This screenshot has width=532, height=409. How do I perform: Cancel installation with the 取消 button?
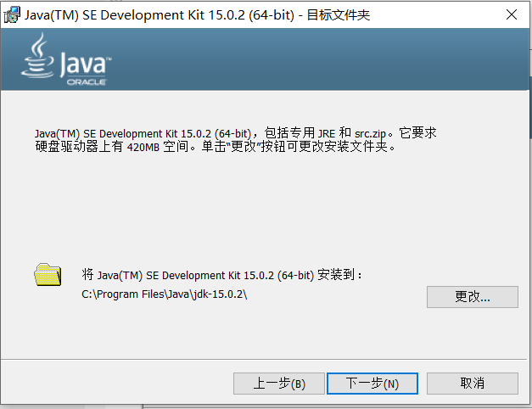coord(473,384)
